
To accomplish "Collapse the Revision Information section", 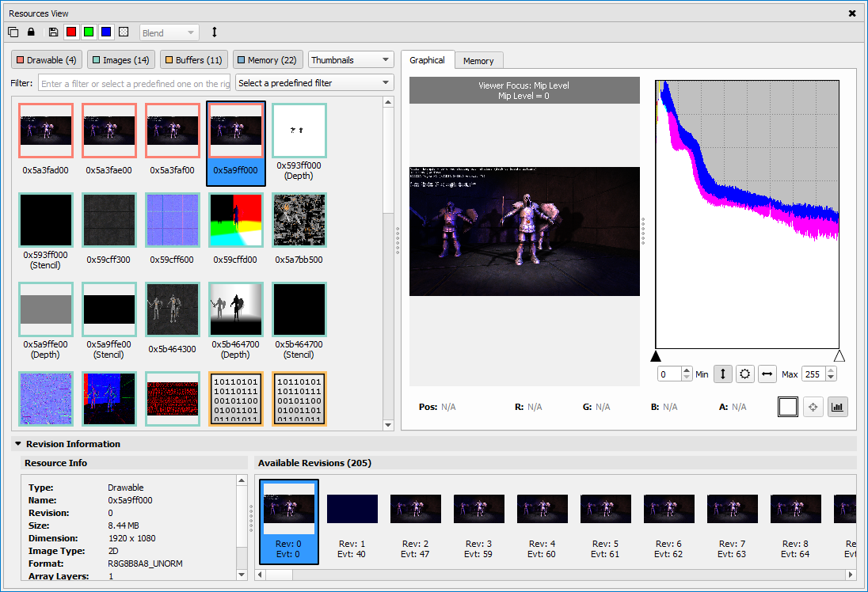I will coord(17,444).
